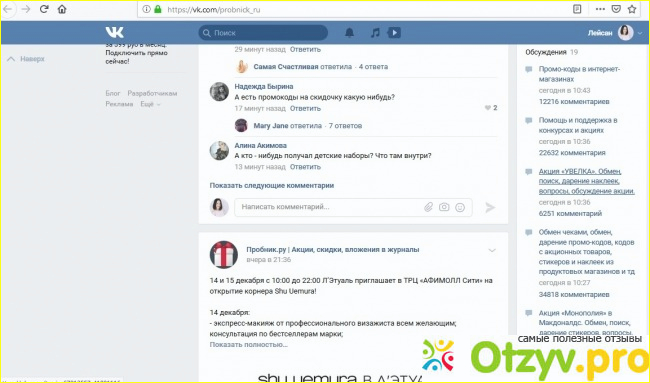Click 17 минут назад timestamp

pyautogui.click(x=260, y=108)
